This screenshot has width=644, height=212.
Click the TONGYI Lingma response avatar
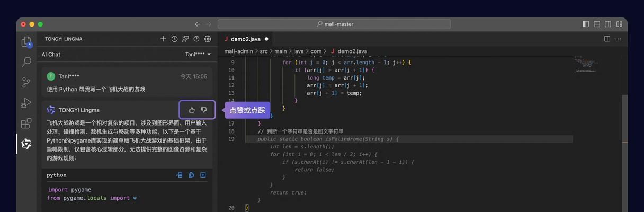click(51, 110)
